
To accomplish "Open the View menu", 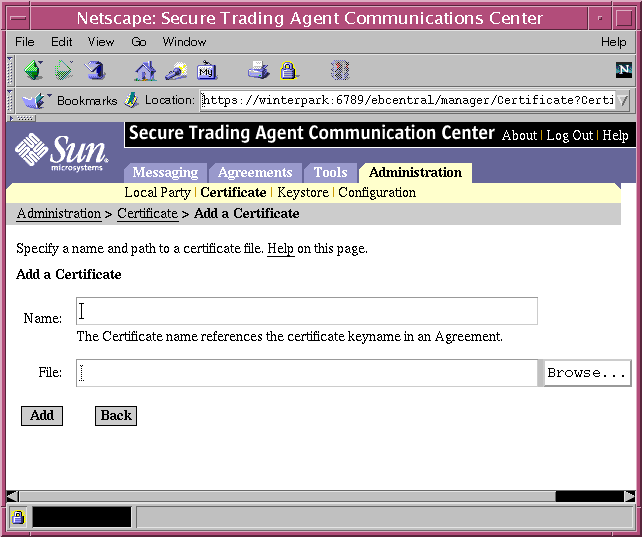I will tap(101, 42).
